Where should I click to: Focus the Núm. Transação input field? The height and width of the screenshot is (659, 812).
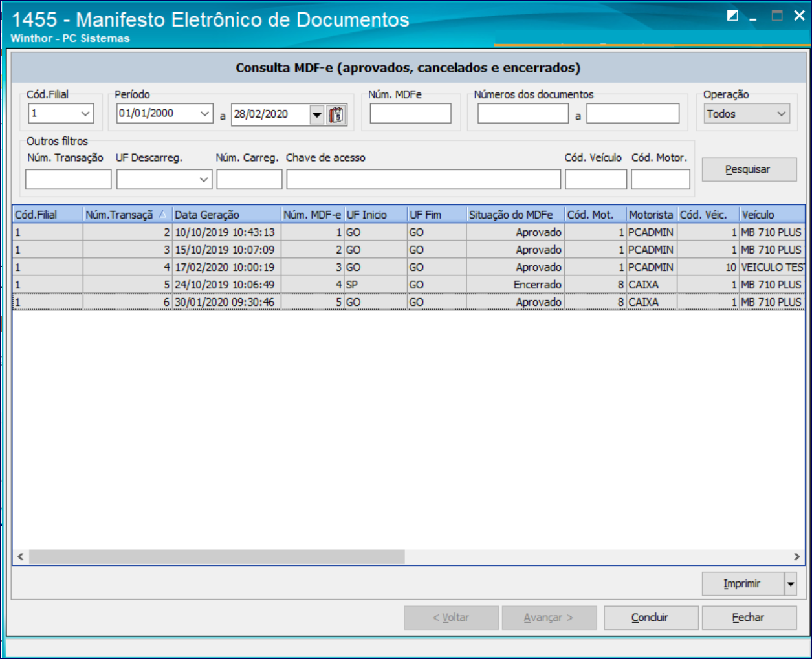coord(69,179)
